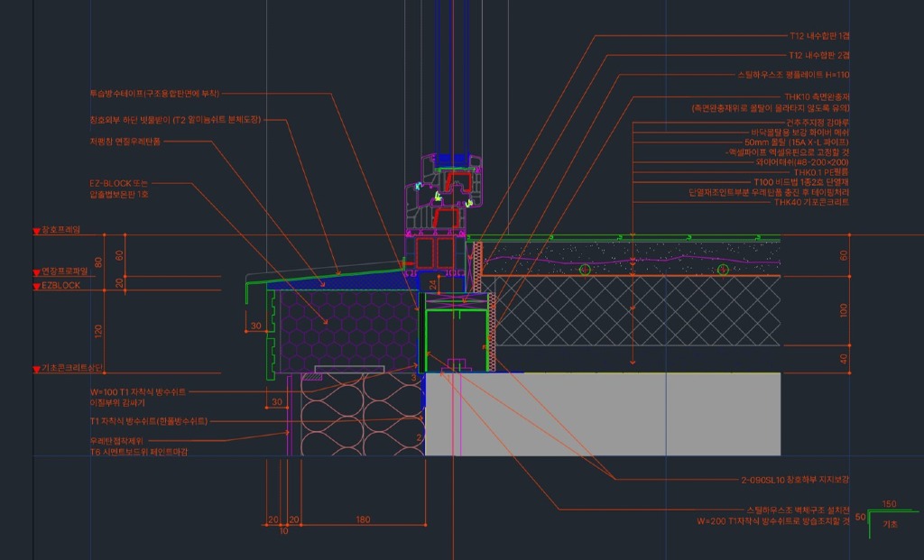Click the 'THK10 측면완충재' annotation text
This screenshot has width=924, height=560.
[817, 96]
